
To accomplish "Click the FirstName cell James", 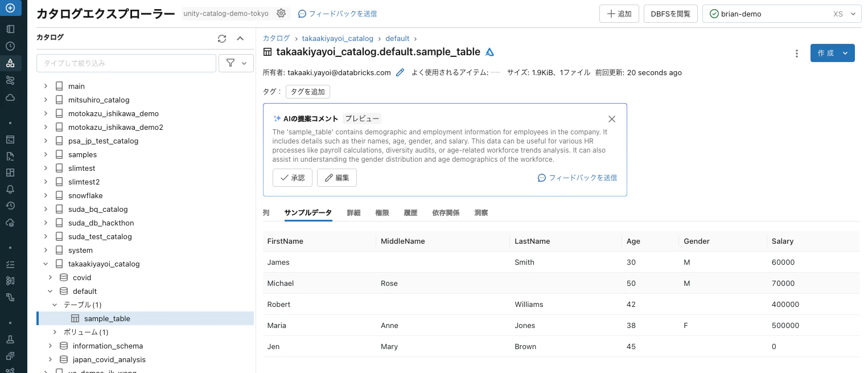I will tap(278, 262).
